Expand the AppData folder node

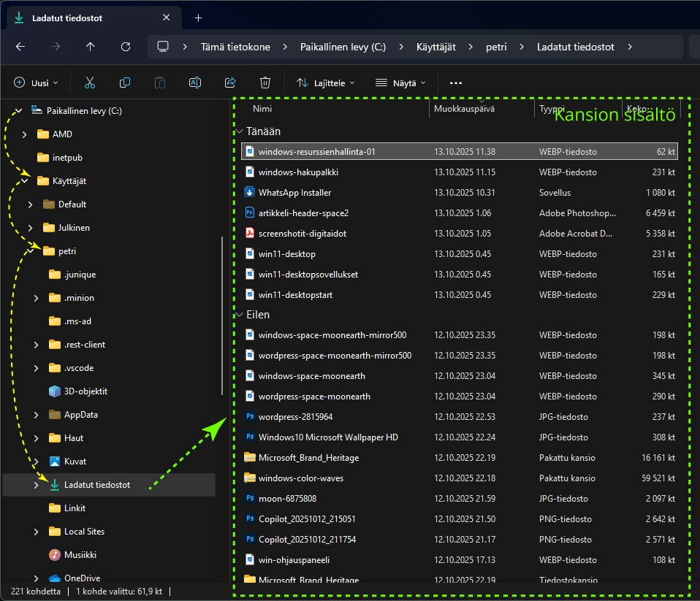tap(37, 415)
